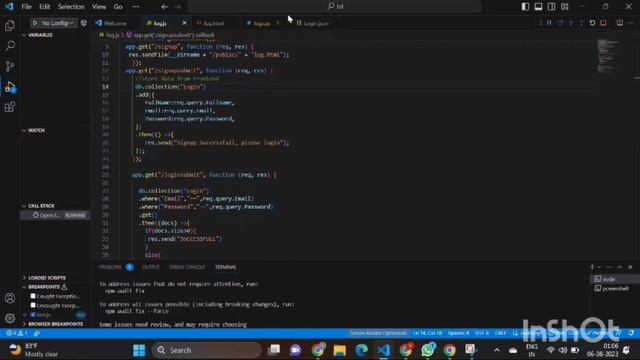Screen dimensions: 640x360
Task: Open the Extensions view
Action: pyautogui.click(x=10, y=107)
